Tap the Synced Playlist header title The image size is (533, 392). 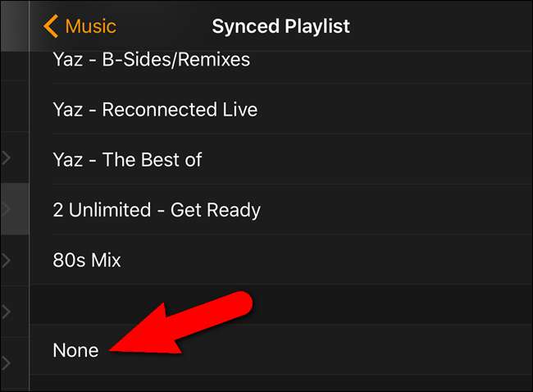[280, 26]
